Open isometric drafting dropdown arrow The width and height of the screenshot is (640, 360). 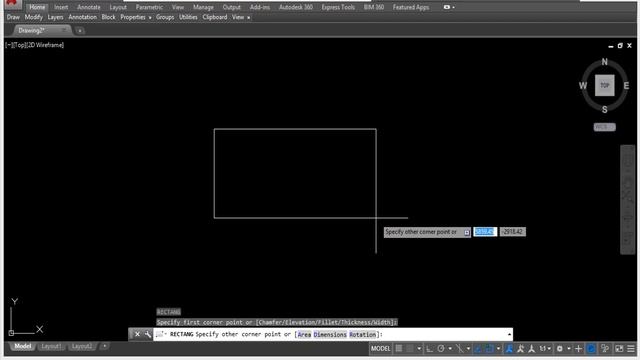(x=468, y=349)
